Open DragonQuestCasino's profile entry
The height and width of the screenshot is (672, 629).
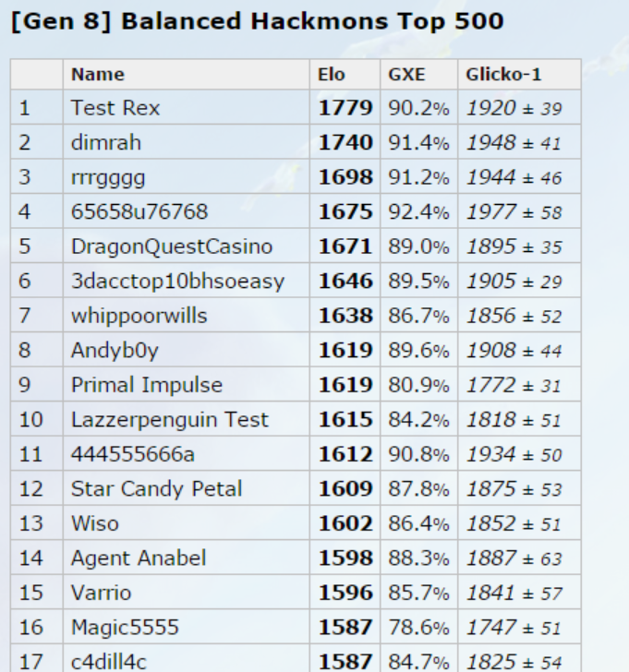click(172, 246)
